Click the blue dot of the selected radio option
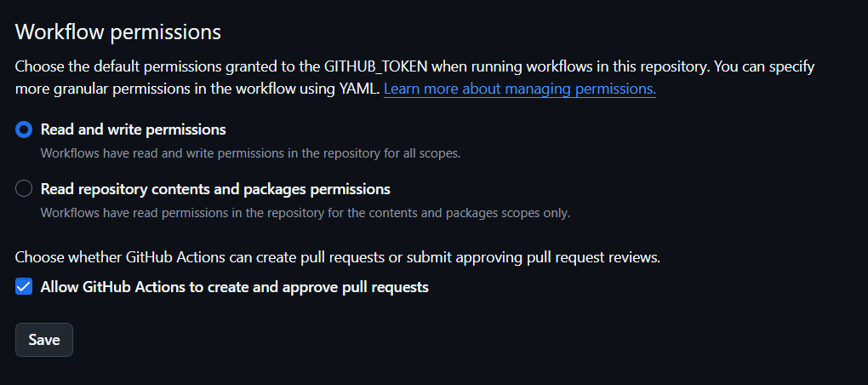Screen dimensions: 868x385 pos(24,129)
